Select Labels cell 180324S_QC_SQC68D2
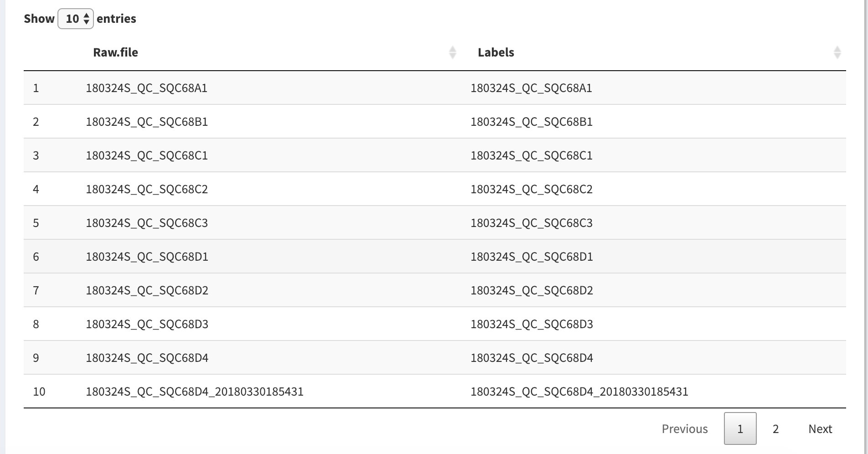The width and height of the screenshot is (868, 454). (532, 290)
